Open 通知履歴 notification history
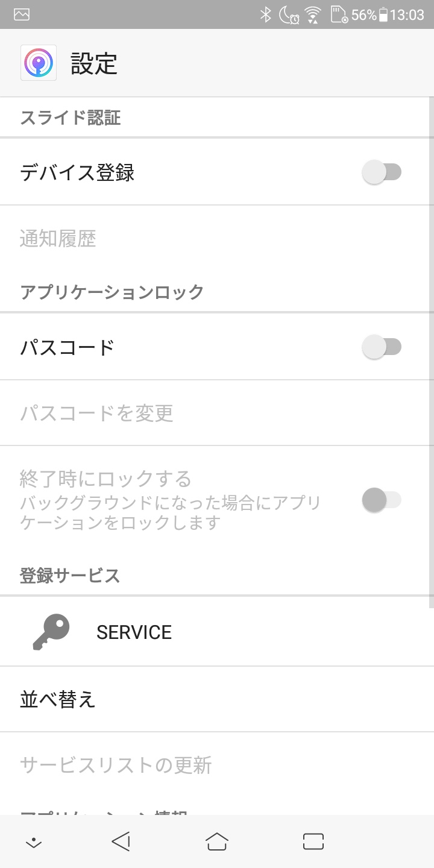 [217, 239]
